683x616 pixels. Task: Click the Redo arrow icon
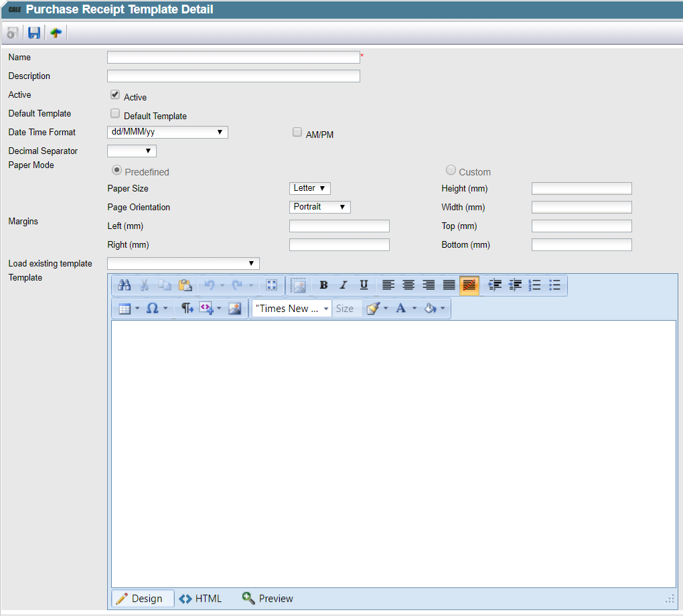pyautogui.click(x=238, y=285)
